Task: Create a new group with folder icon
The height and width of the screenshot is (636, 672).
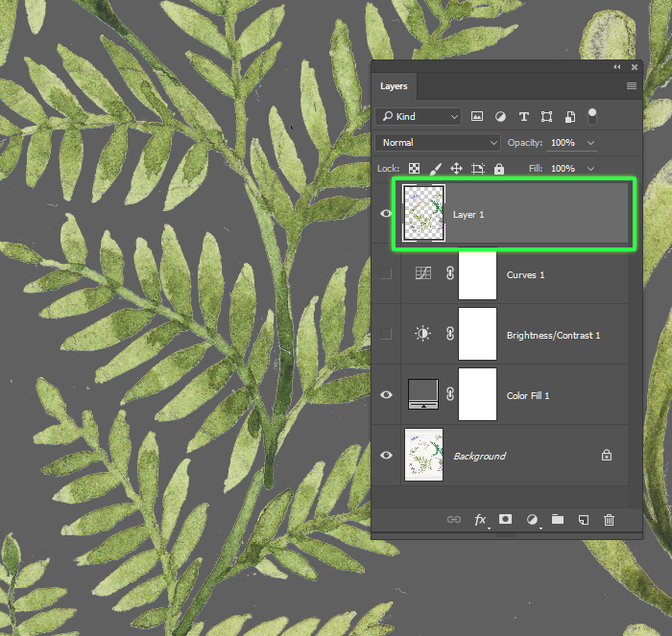Action: click(x=557, y=519)
